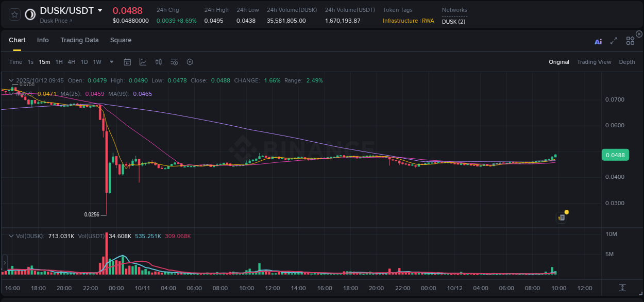The height and width of the screenshot is (302, 644).
Task: Expand the extra timeframes dropdown arrow
Action: 111,62
